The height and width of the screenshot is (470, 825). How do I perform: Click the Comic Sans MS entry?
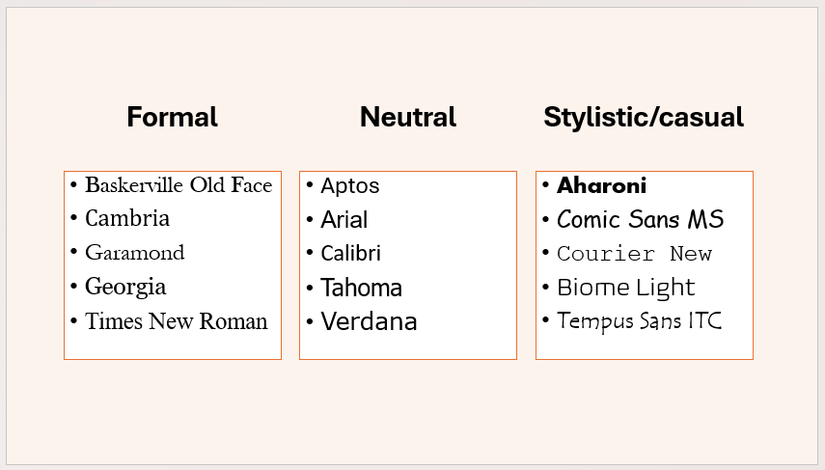[x=640, y=220]
